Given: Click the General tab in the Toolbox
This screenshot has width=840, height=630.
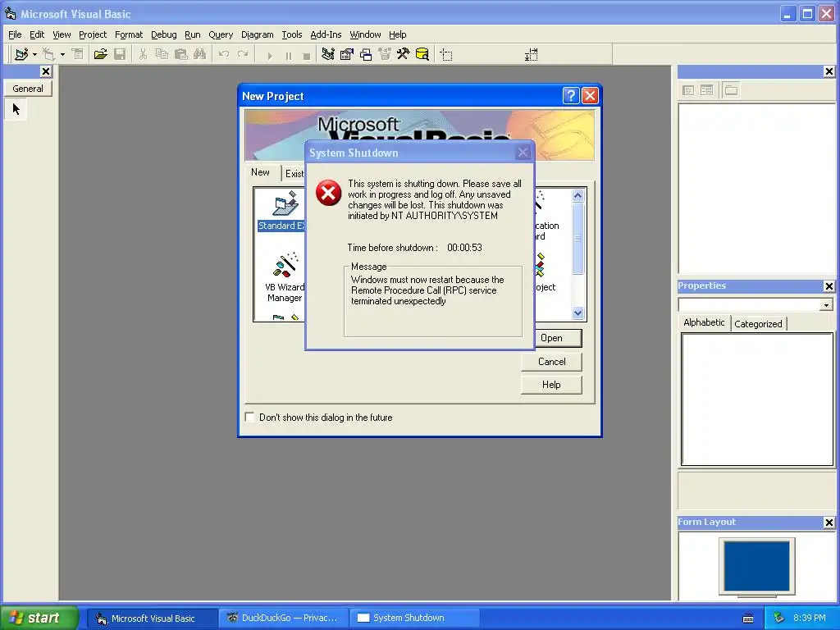Looking at the screenshot, I should pyautogui.click(x=28, y=89).
